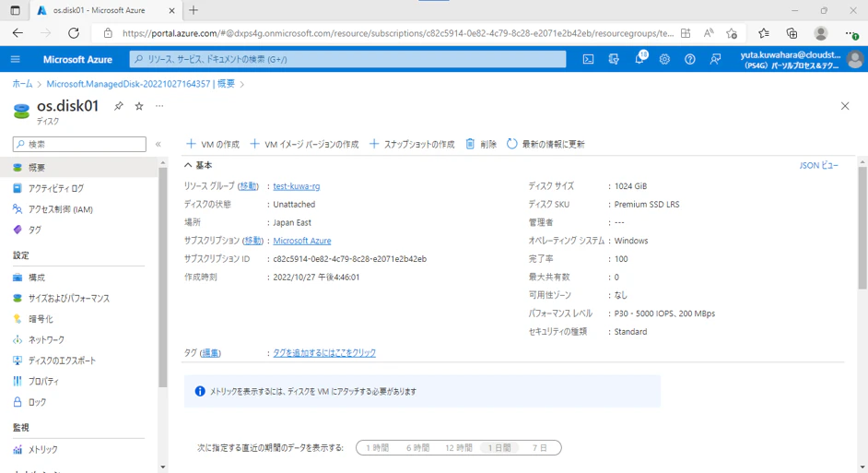Open a new browser tab
The width and height of the screenshot is (868, 473).
point(194,10)
